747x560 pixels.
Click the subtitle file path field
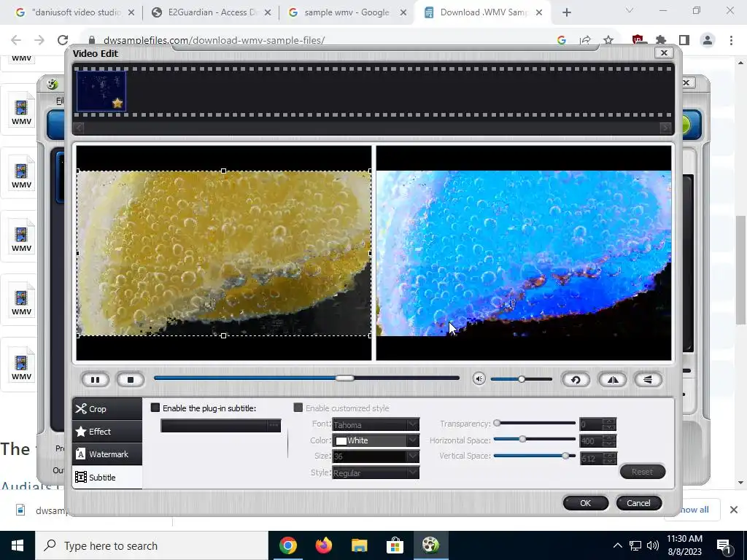[x=214, y=426]
